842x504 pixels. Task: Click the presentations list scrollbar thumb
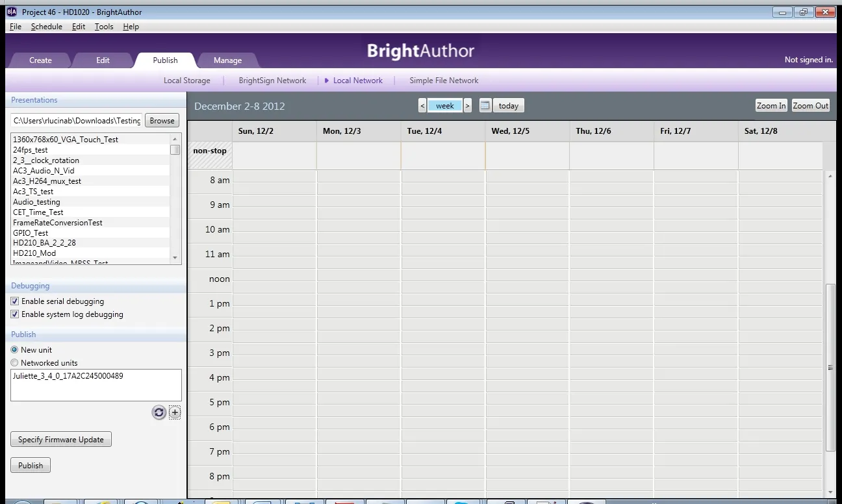point(175,149)
